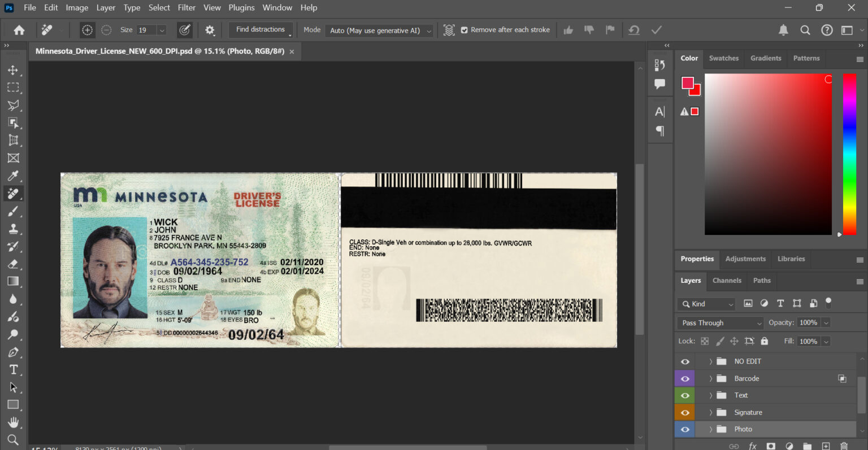Open Remove tool settings gear

[210, 30]
